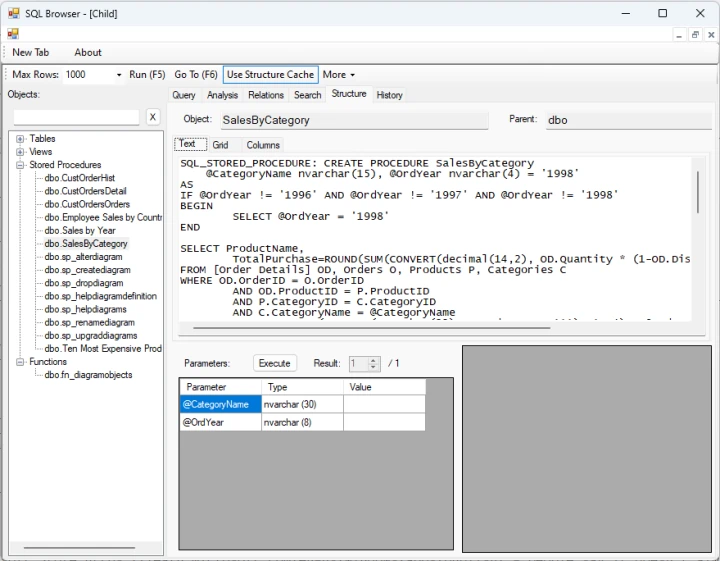Open the More dropdown menu
Viewport: 720px width, 561px height.
click(338, 74)
